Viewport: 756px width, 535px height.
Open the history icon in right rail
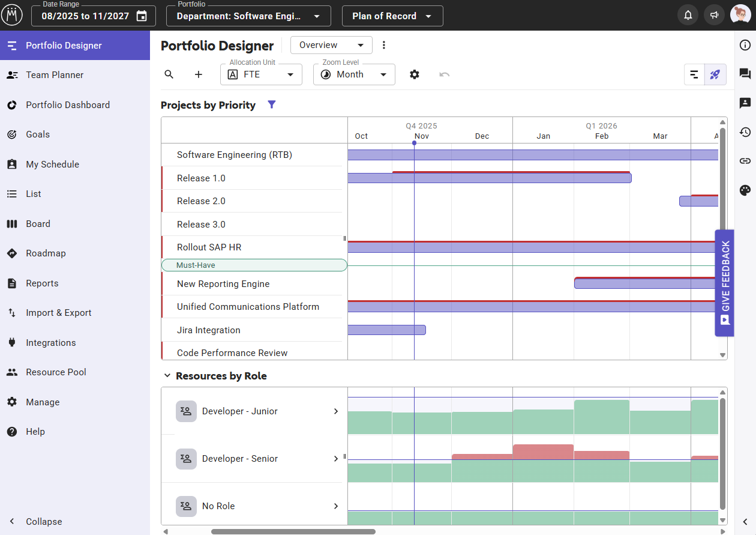[745, 132]
